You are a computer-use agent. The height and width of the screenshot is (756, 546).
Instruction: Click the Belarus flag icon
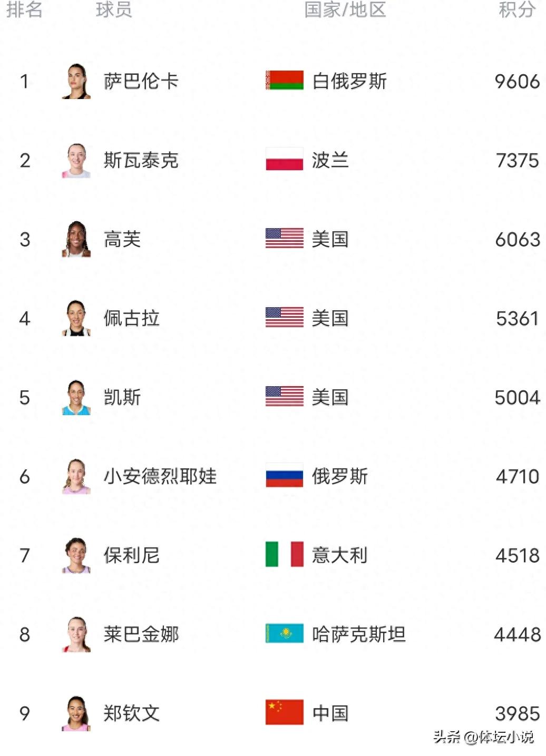tap(284, 81)
